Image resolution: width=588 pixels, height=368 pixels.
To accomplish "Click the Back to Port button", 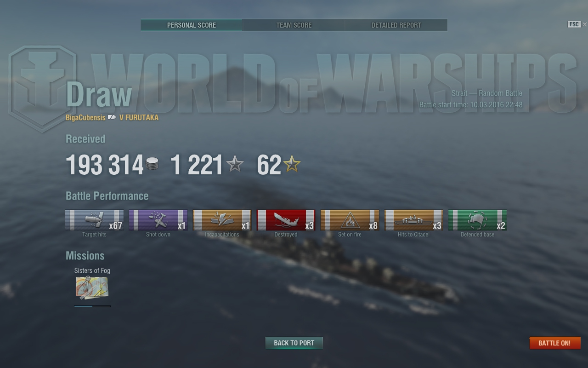I will [x=294, y=343].
